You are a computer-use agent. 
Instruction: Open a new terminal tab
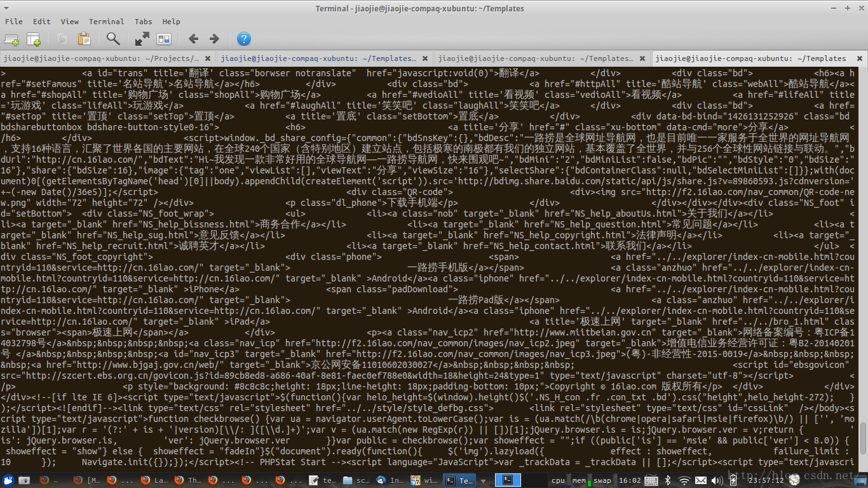click(11, 39)
